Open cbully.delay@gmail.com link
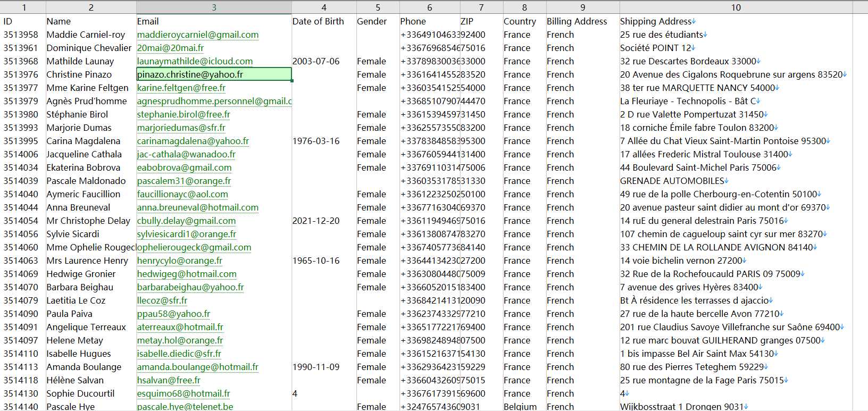Viewport: 868px width, 411px height. (x=186, y=221)
